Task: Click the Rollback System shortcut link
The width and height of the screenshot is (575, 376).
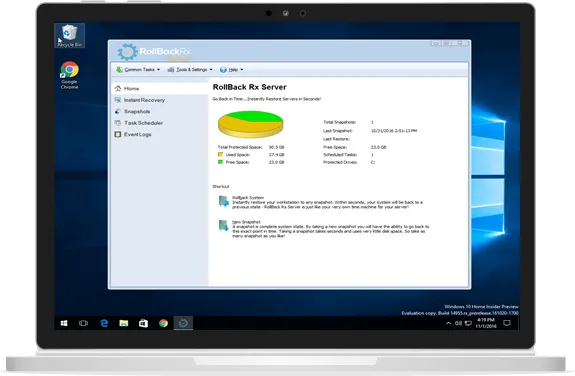Action: [248, 197]
